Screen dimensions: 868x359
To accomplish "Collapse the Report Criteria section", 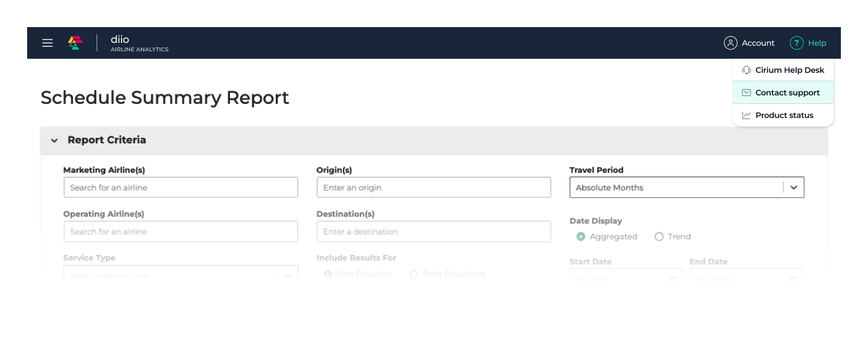I will coord(54,140).
